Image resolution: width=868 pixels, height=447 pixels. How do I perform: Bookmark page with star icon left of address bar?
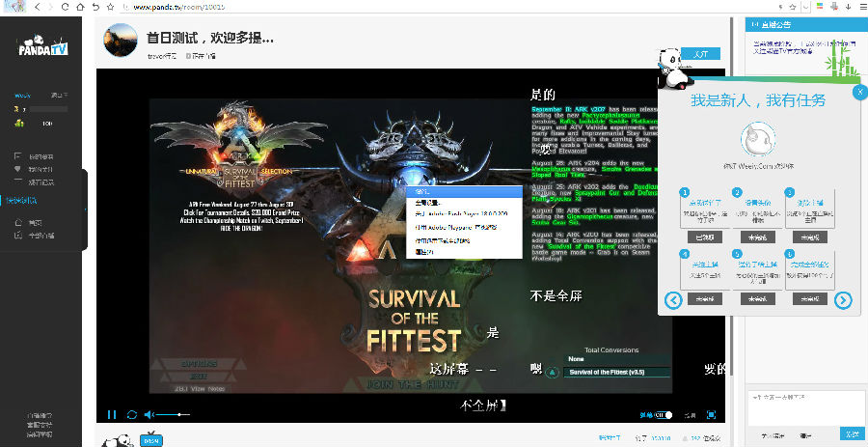(110, 7)
